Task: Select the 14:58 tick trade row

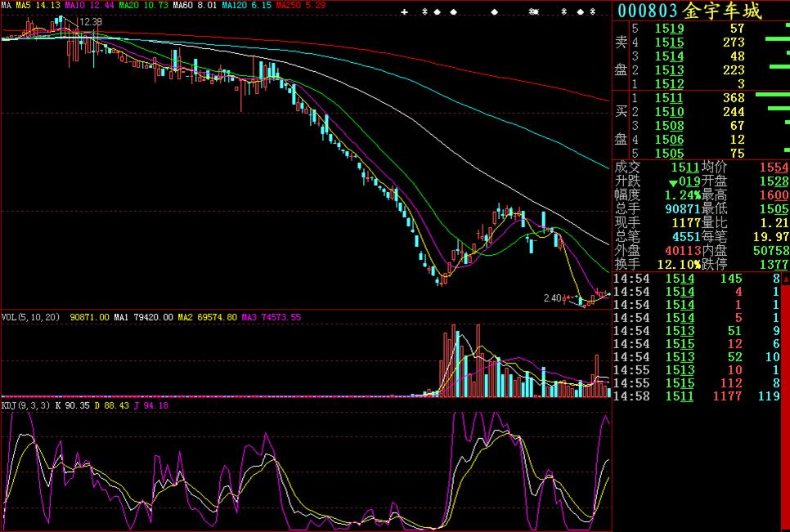Action: (695, 396)
